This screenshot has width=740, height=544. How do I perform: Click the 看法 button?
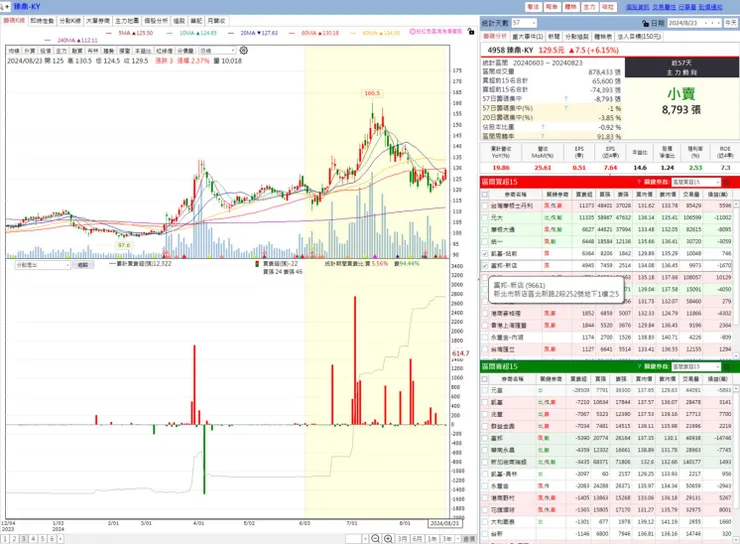(533, 7)
